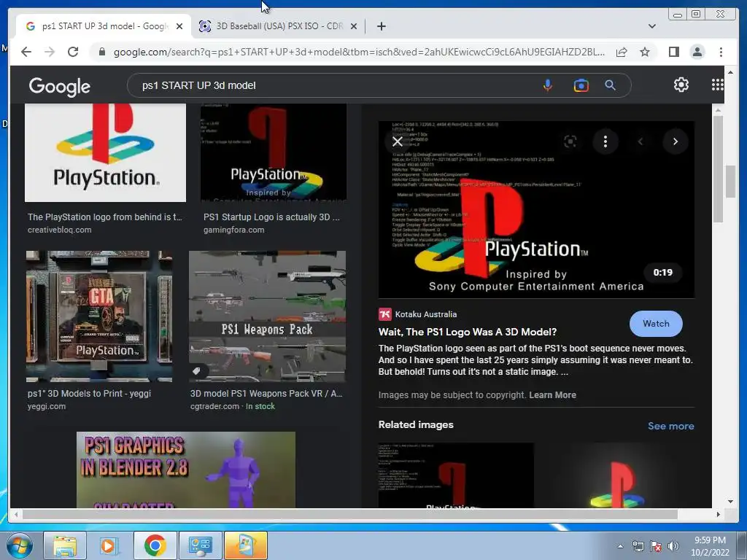The image size is (747, 560).
Task: Click the address bar URL
Action: click(x=359, y=52)
